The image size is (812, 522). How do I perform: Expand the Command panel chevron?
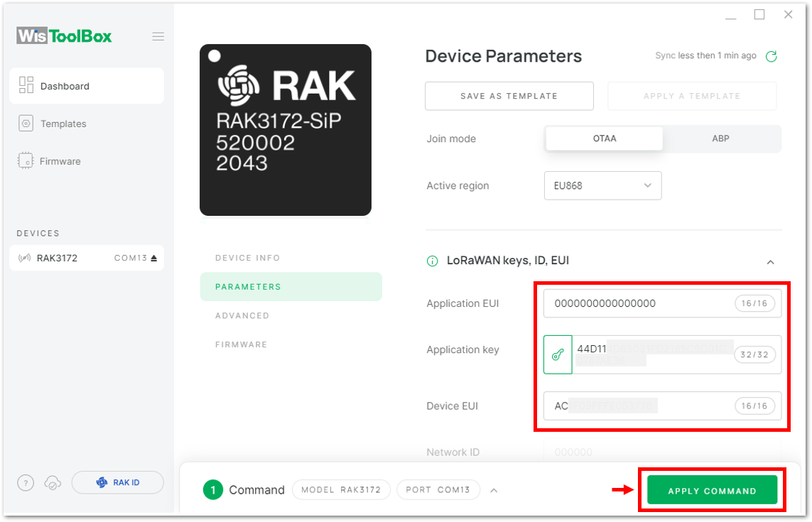point(494,490)
